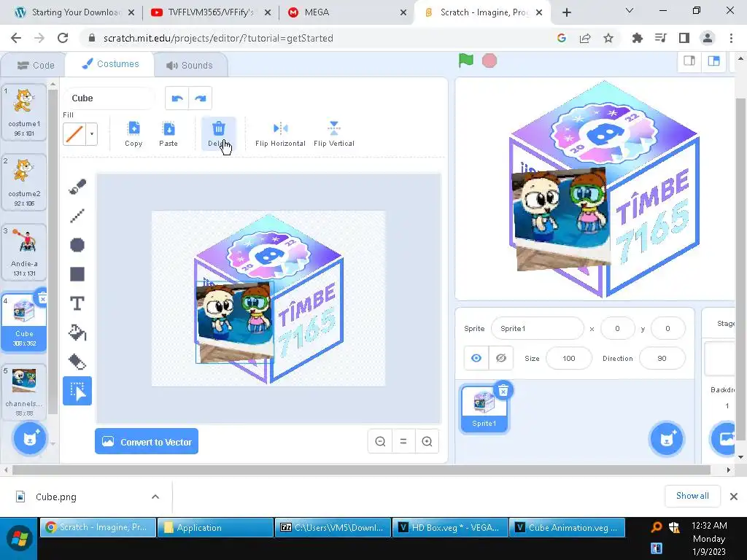Click the Undo arrow
This screenshot has width=747, height=560.
click(177, 98)
